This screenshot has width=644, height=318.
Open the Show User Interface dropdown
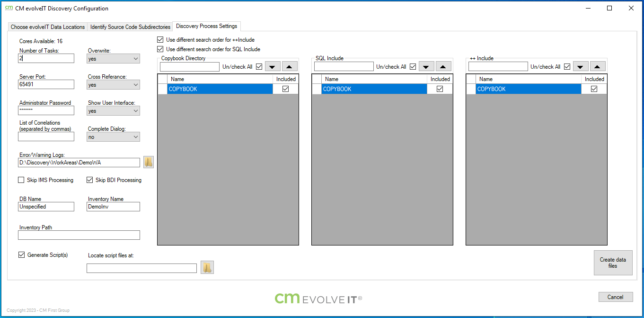(114, 111)
